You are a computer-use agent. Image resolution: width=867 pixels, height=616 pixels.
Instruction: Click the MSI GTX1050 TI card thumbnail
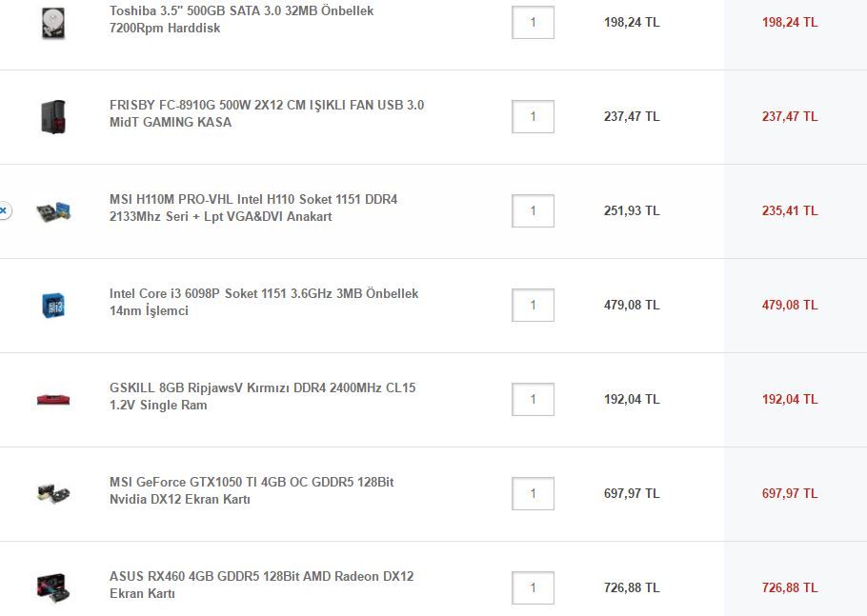click(53, 493)
